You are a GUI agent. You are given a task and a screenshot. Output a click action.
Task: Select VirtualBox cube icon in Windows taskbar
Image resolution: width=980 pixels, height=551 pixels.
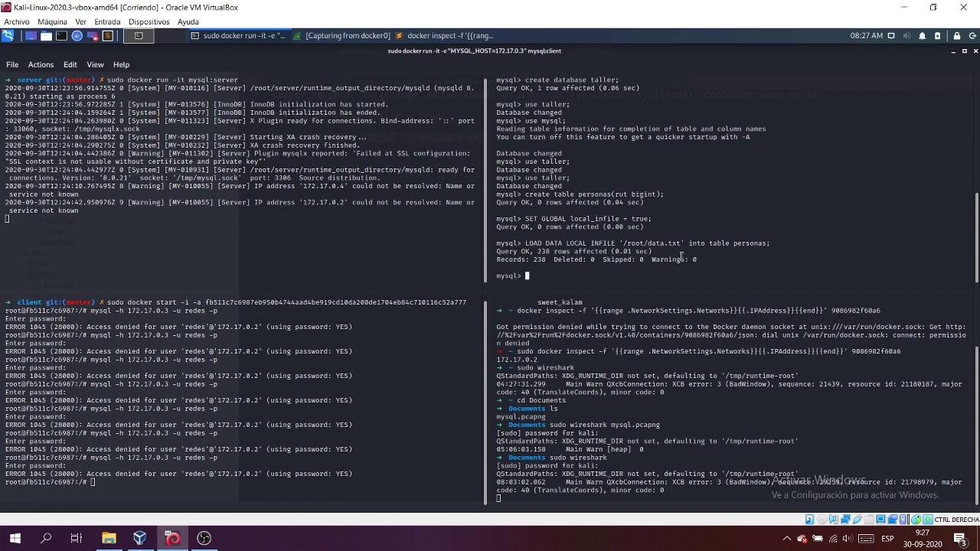tap(140, 538)
